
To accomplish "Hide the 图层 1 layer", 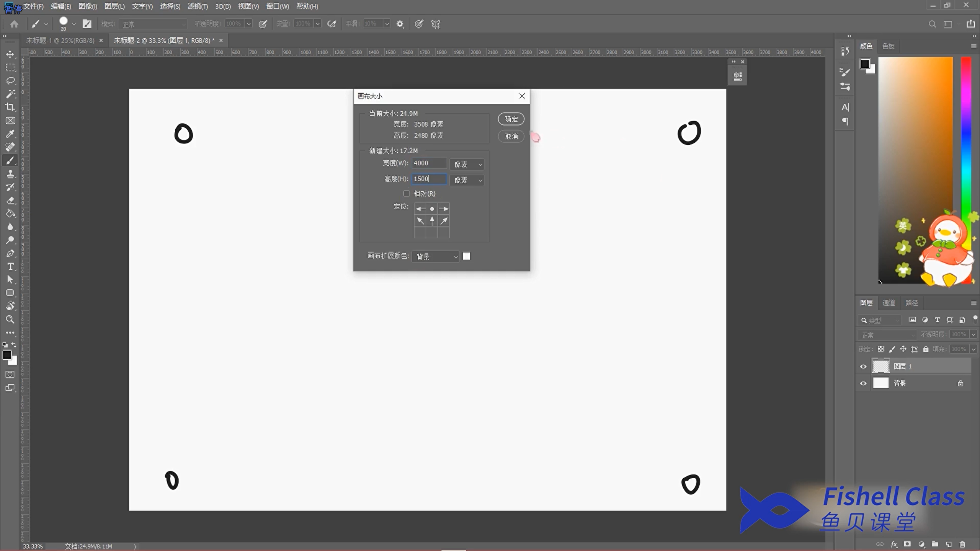I will coord(863,367).
